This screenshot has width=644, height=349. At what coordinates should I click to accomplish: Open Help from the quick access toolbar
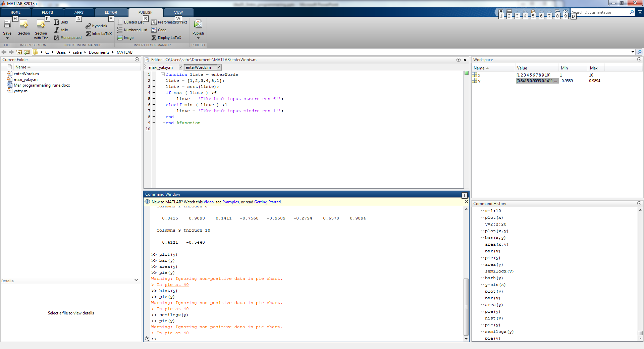(566, 12)
